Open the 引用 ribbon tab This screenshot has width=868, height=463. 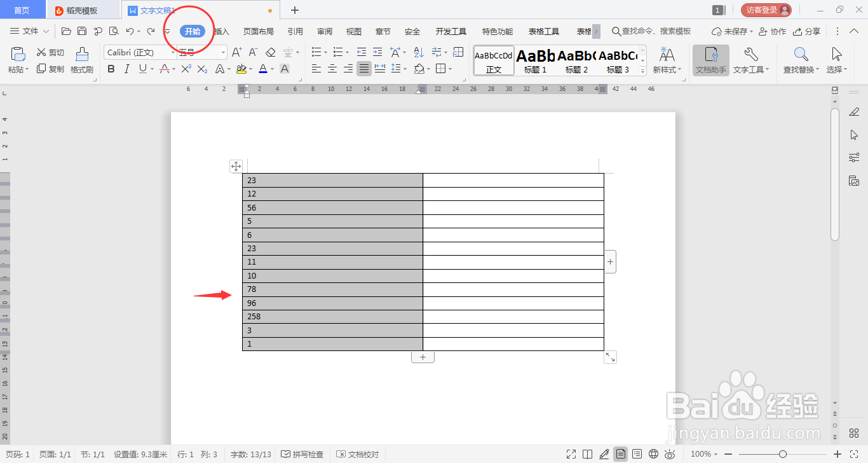click(295, 31)
